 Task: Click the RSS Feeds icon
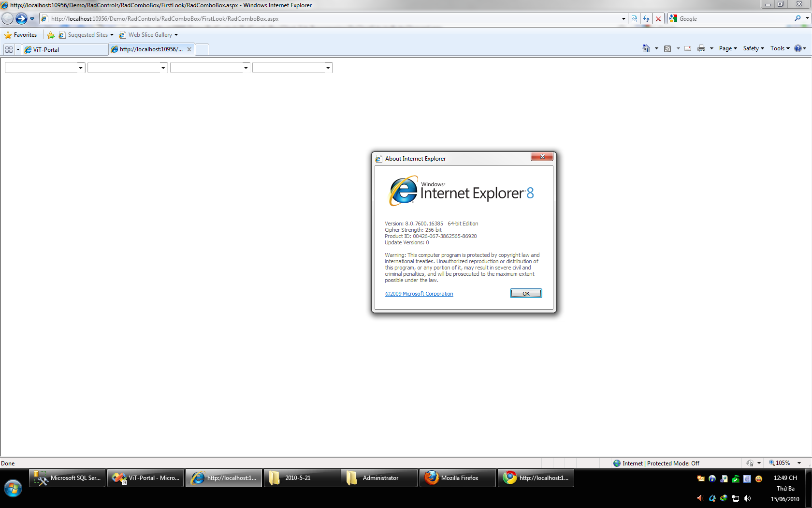pos(667,48)
